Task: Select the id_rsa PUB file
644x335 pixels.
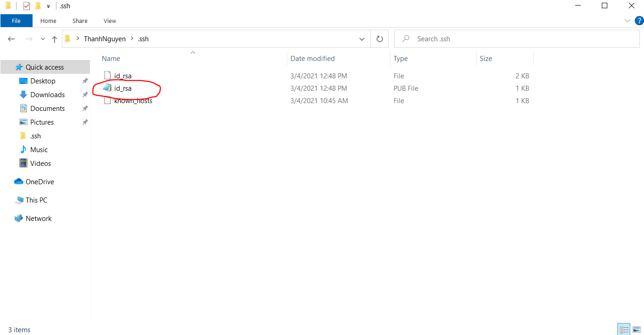Action: (123, 88)
